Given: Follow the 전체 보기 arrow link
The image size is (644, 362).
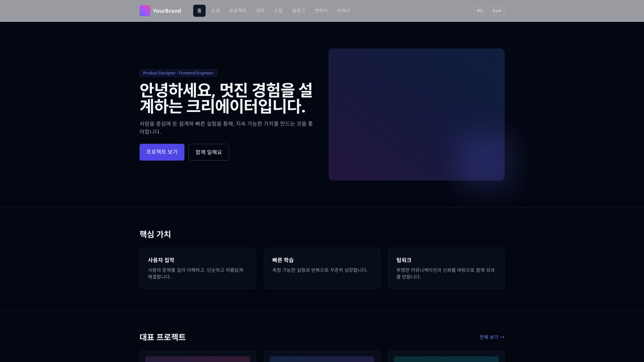Looking at the screenshot, I should (x=492, y=337).
